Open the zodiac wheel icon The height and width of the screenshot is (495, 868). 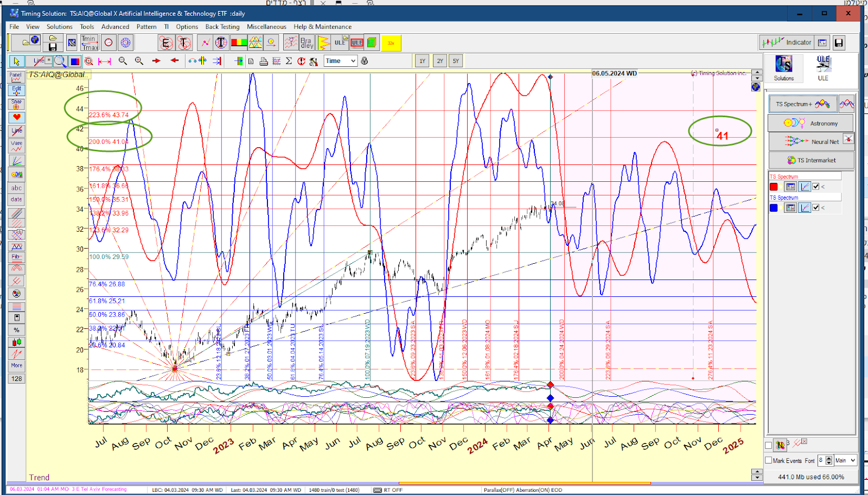click(125, 43)
